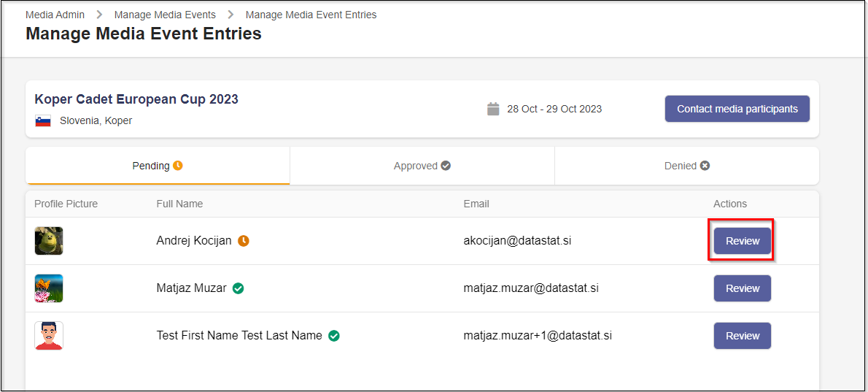Click the X icon on Denied tab
This screenshot has width=868, height=392.
(705, 166)
